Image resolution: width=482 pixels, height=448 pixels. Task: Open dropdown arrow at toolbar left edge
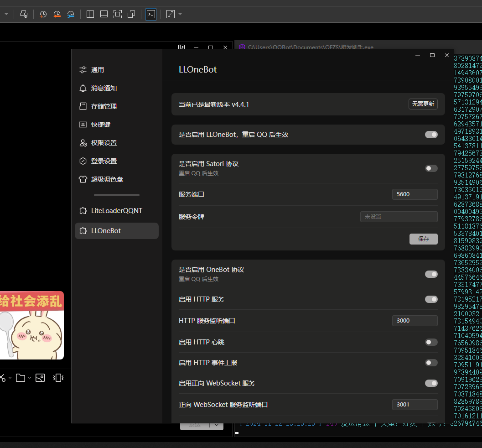point(6,14)
